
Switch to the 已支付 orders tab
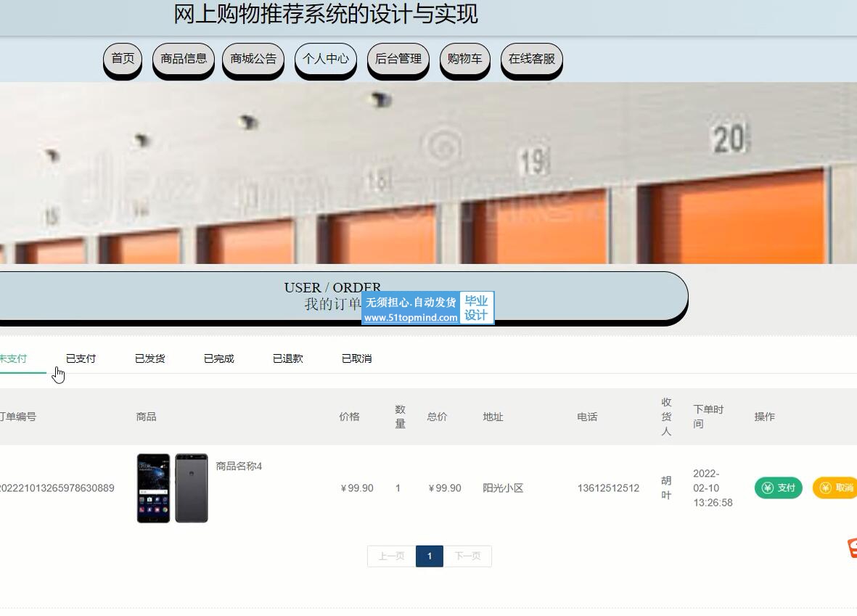coord(81,358)
